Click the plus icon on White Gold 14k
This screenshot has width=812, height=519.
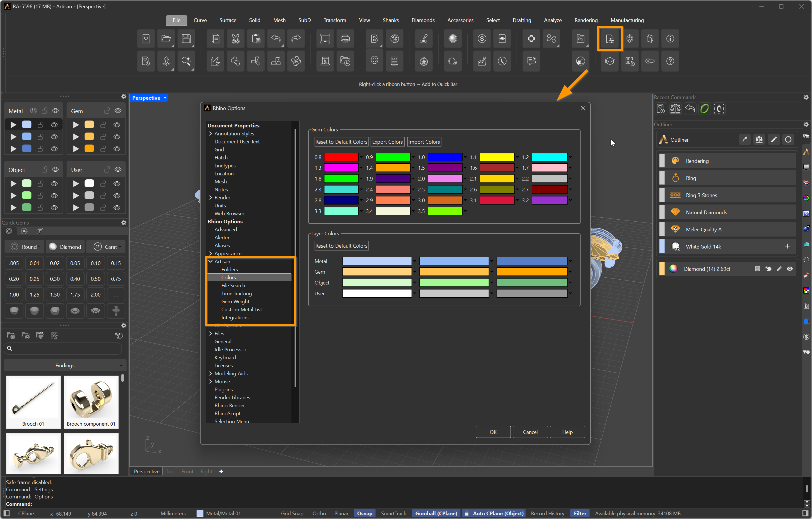click(x=787, y=246)
